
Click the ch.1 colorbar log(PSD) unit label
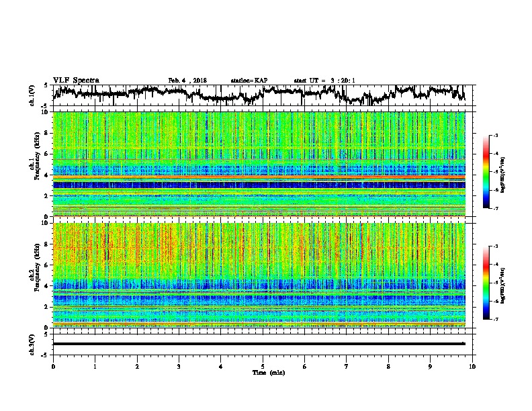pos(503,175)
